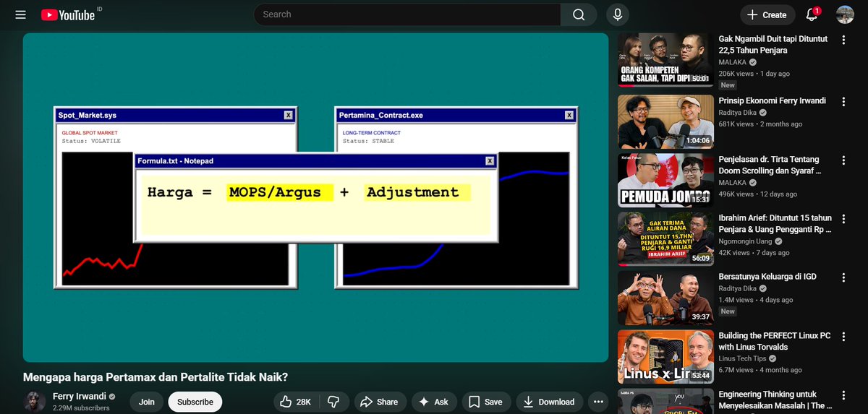
Task: Open title Ibrahim Arief: Dituntut 15 tahun
Action: (775, 223)
